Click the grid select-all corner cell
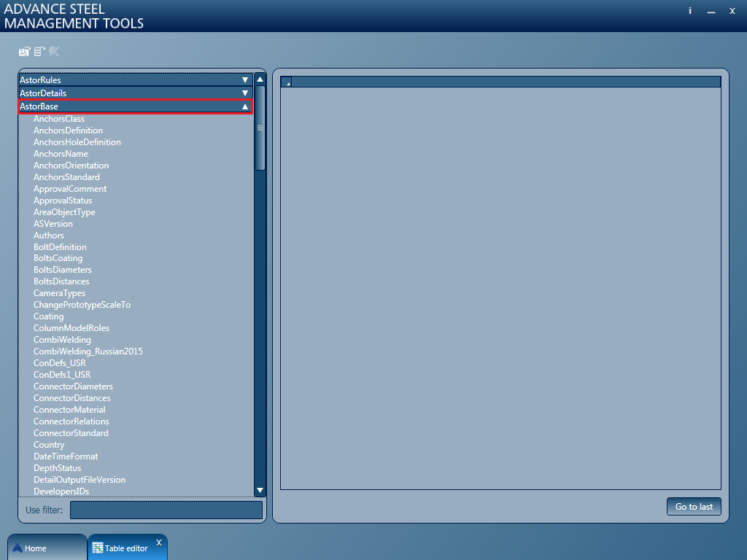Screen dimensions: 747x560 coord(286,82)
